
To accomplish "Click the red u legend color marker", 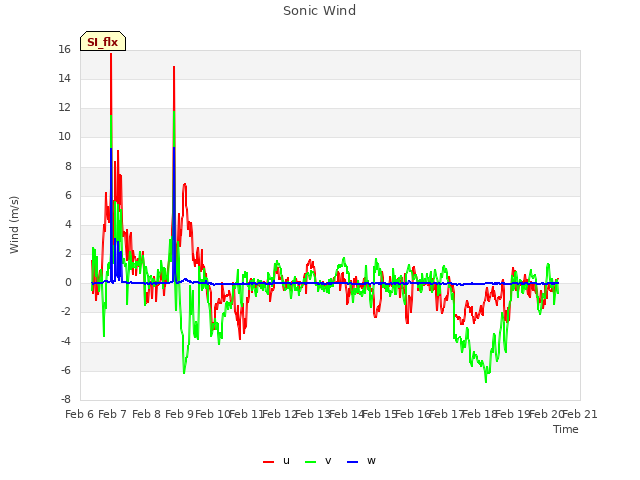I will click(269, 462).
